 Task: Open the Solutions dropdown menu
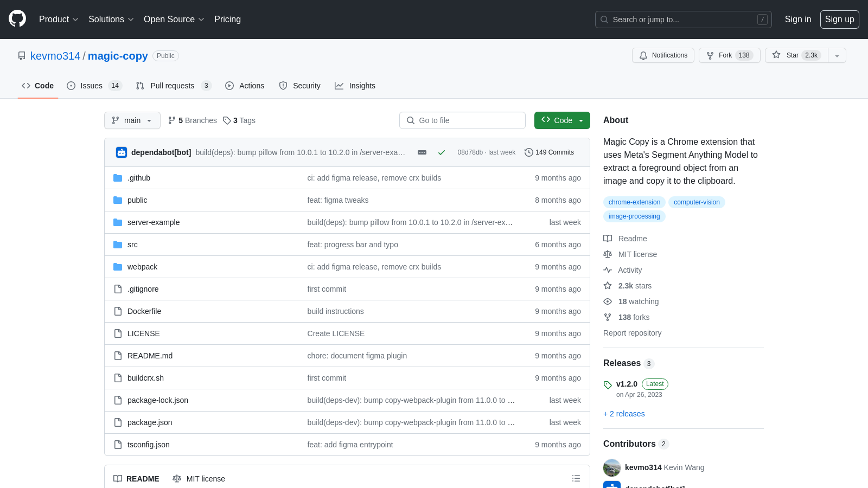[x=111, y=19]
